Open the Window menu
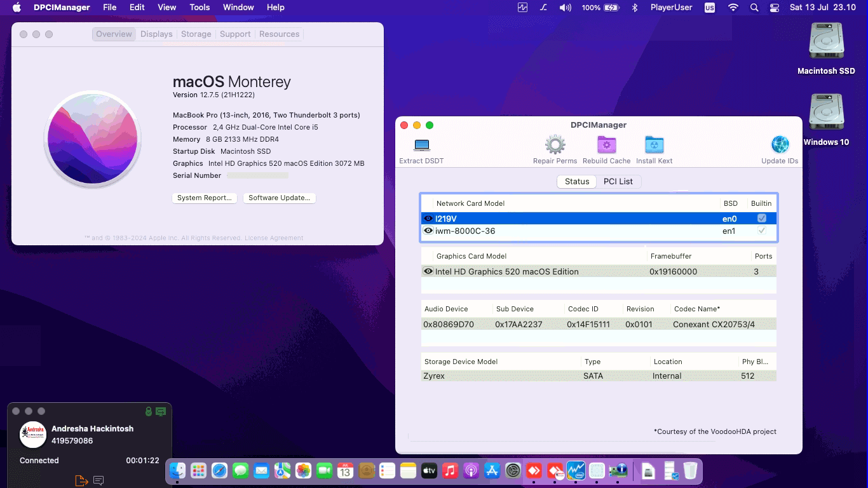 pos(238,8)
